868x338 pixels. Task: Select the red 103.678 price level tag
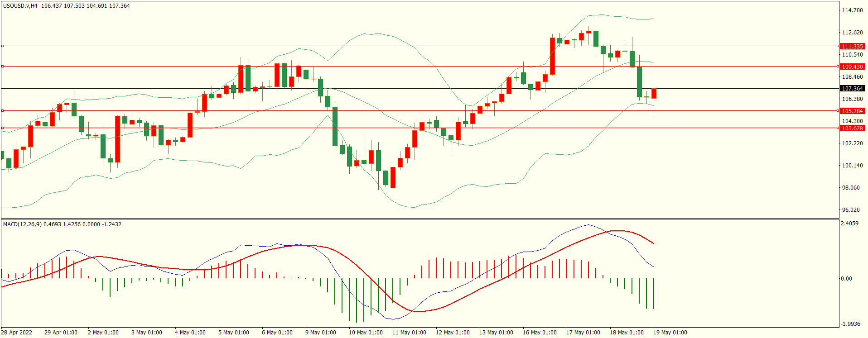coord(852,128)
